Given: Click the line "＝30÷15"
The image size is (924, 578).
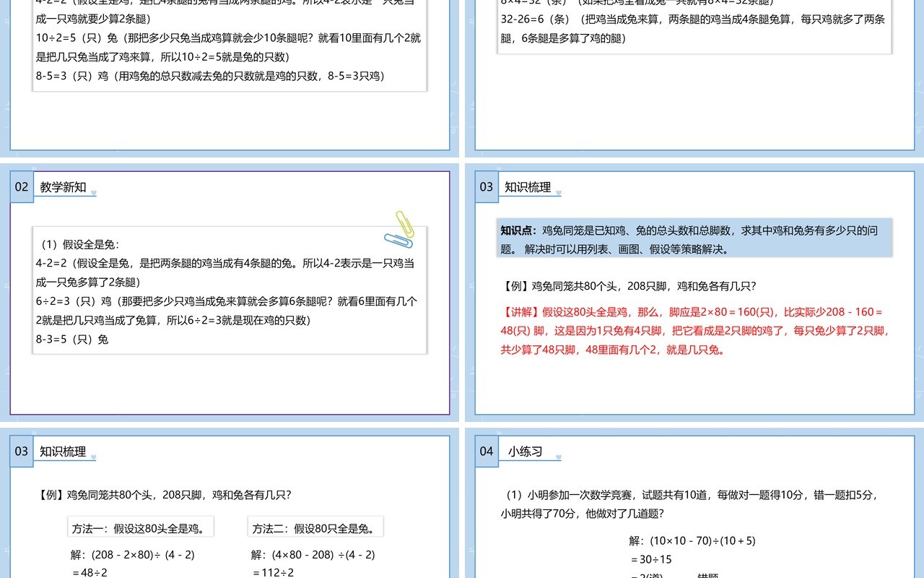Looking at the screenshot, I should click(x=650, y=558).
